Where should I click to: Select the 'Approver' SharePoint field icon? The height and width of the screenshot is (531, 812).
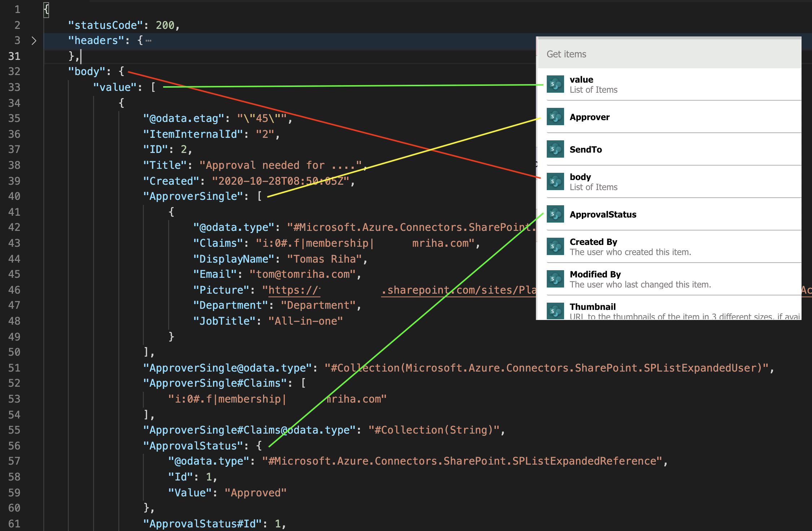click(555, 117)
